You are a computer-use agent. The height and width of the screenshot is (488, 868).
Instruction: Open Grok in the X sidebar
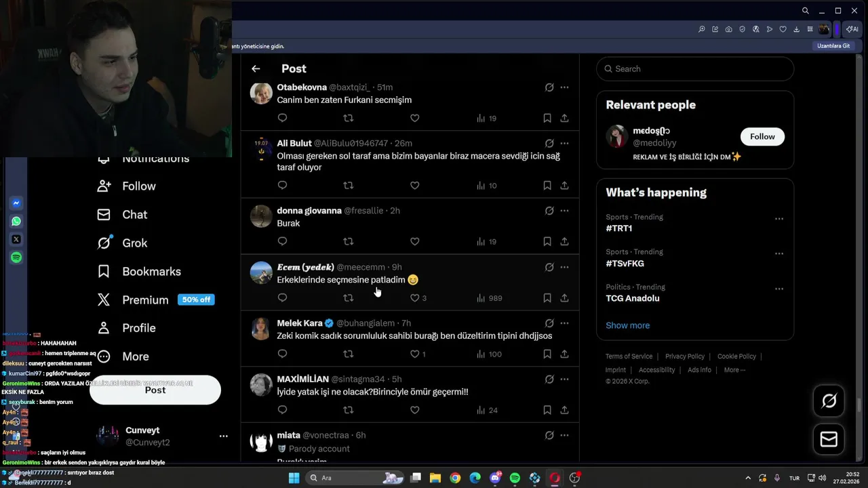click(x=122, y=243)
